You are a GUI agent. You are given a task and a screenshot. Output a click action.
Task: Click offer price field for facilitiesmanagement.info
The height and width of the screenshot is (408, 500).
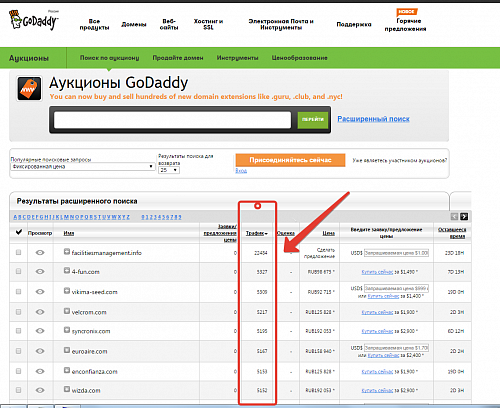(396, 253)
